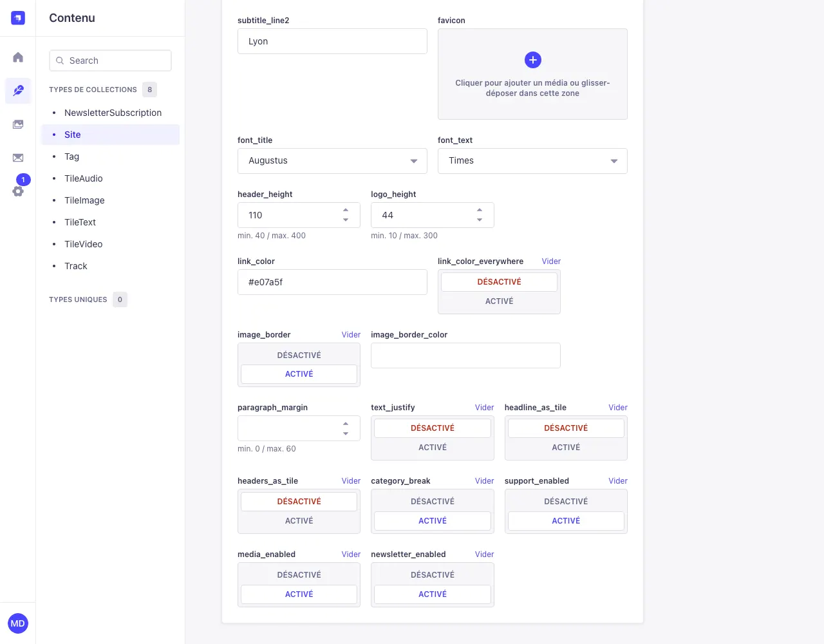Open the font_title Augustus dropdown
Image resolution: width=824 pixels, height=644 pixels.
pyautogui.click(x=332, y=161)
